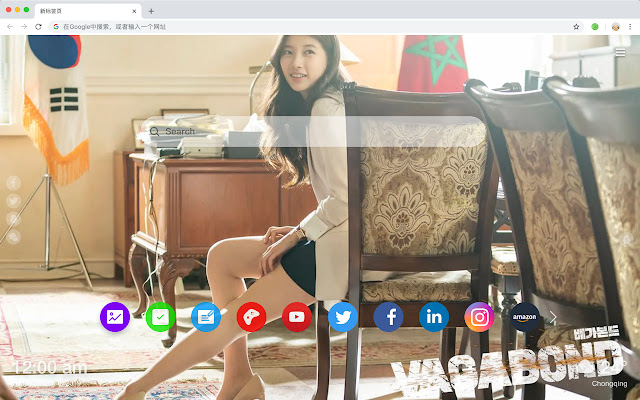The height and width of the screenshot is (400, 640).
Task: Open the Facebook shortcut in the dock
Action: coord(388,317)
